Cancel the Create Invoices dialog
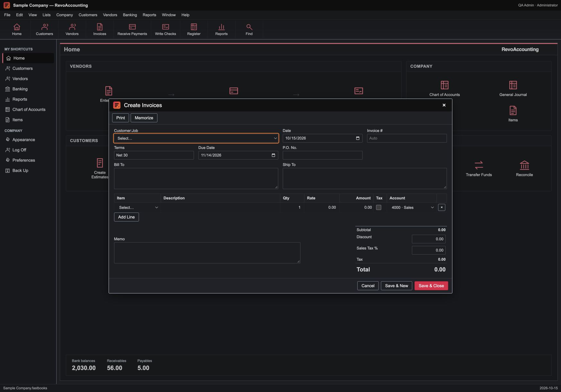This screenshot has height=392, width=561. (x=368, y=286)
